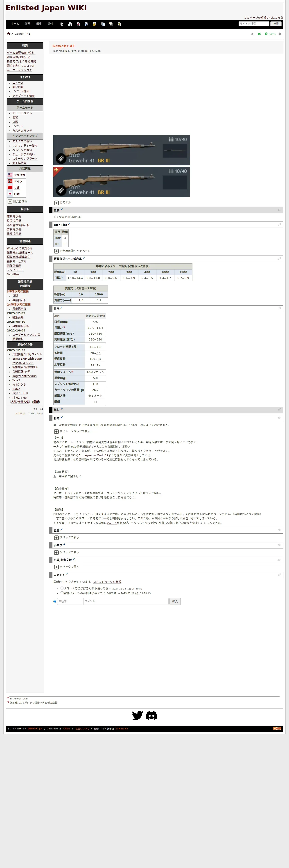Select radio for the 装填パターンの詳細 comment
Viewport: 289px width, 868px height.
pos(62,593)
